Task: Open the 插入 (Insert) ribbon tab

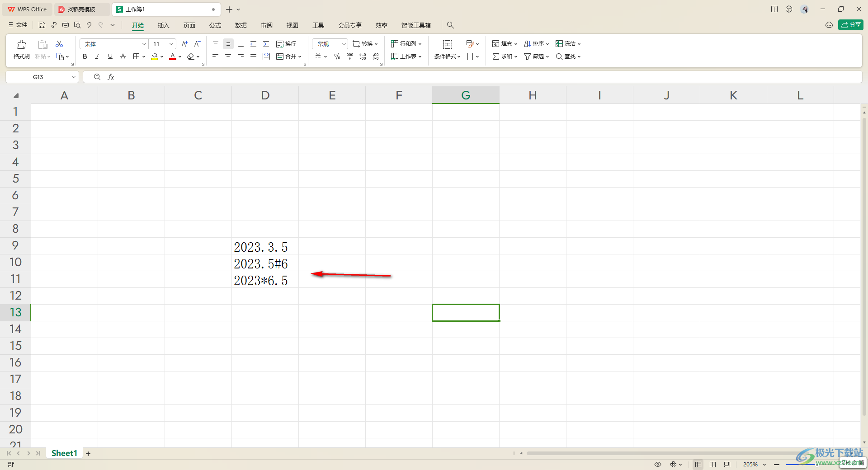Action: tap(163, 25)
